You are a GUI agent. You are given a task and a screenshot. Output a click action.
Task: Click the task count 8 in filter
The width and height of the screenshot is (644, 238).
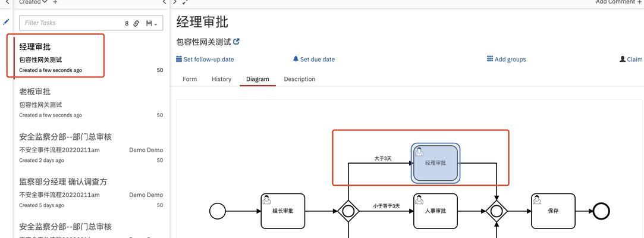[x=127, y=23]
